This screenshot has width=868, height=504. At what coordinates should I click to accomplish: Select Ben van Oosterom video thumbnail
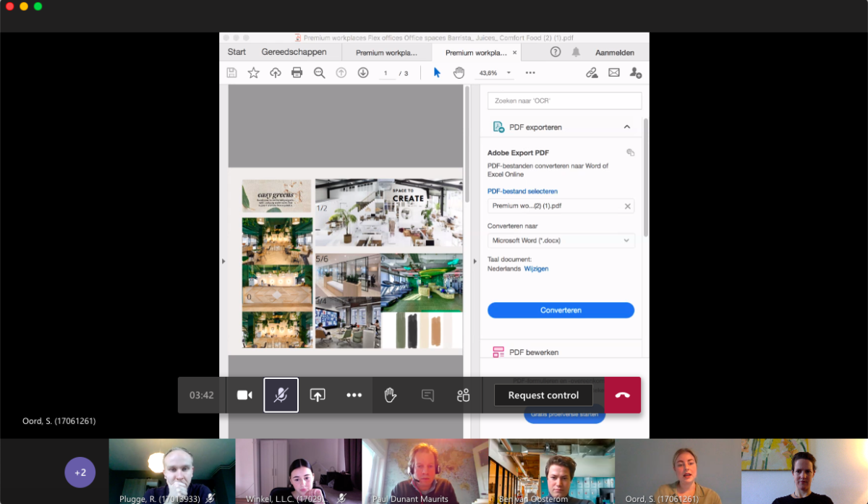pos(552,471)
